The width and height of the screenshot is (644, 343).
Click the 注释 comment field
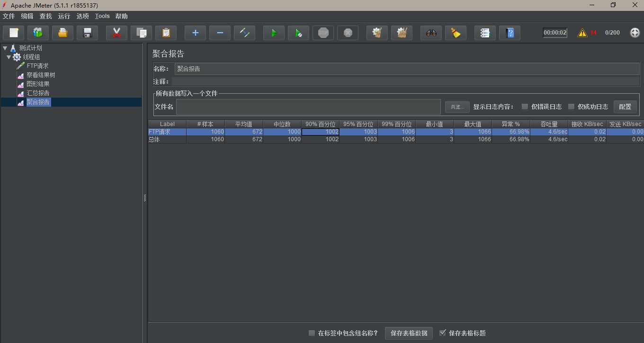pos(405,81)
